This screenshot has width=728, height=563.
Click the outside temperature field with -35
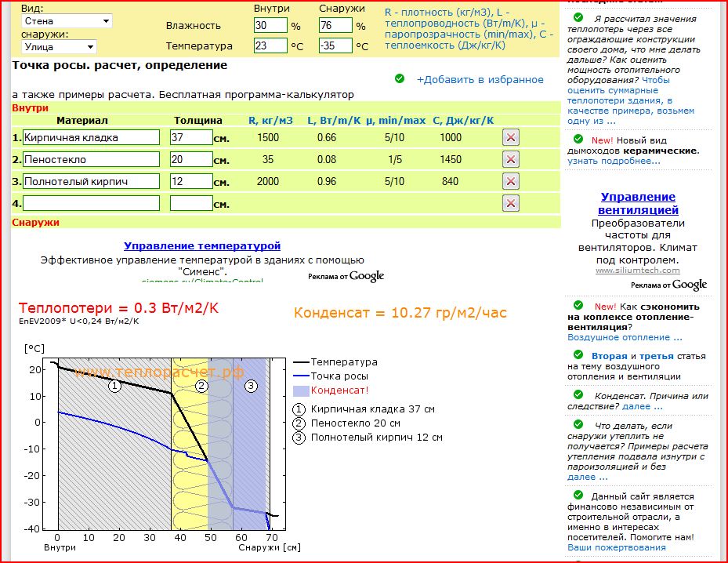tap(335, 45)
